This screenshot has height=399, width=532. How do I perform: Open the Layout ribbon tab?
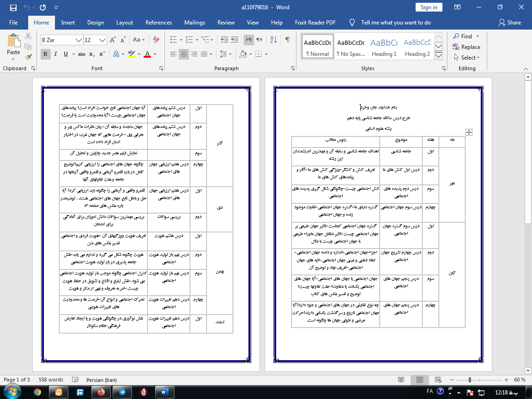point(124,23)
